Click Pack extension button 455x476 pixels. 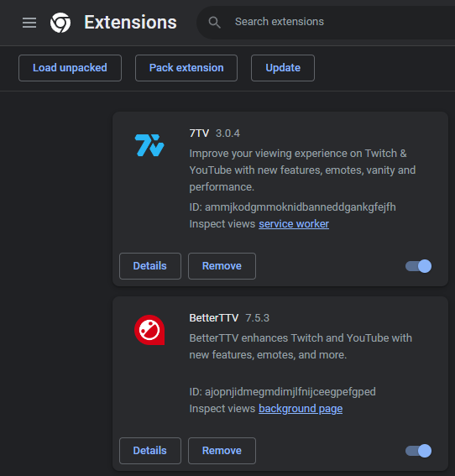186,68
